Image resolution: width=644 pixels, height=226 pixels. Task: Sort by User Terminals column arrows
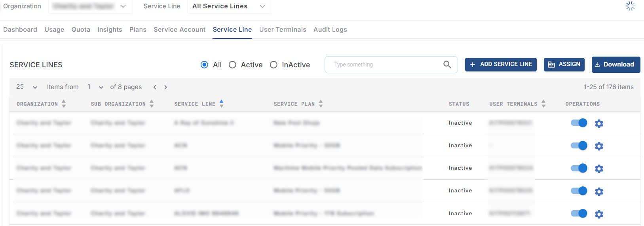[543, 104]
